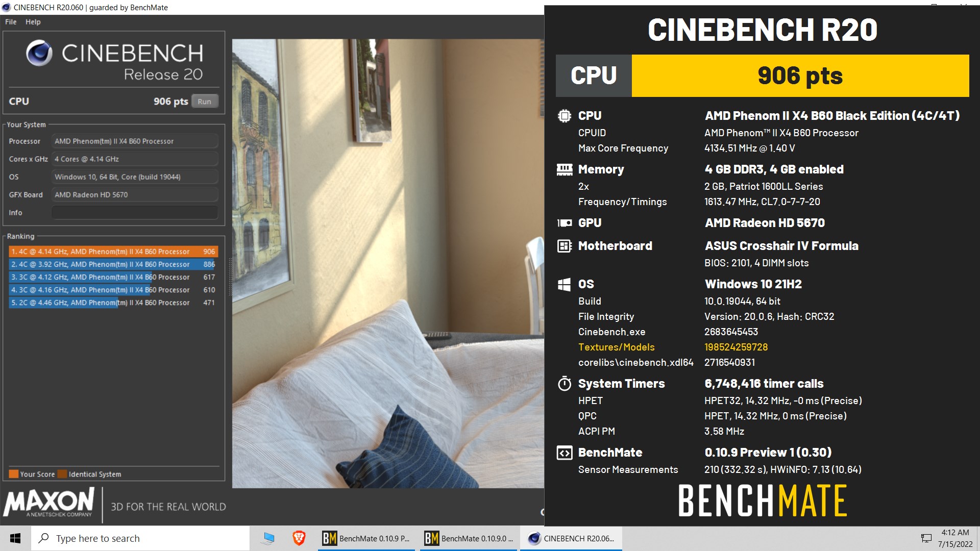Open the Help menu
The height and width of the screenshot is (551, 980).
tap(33, 22)
